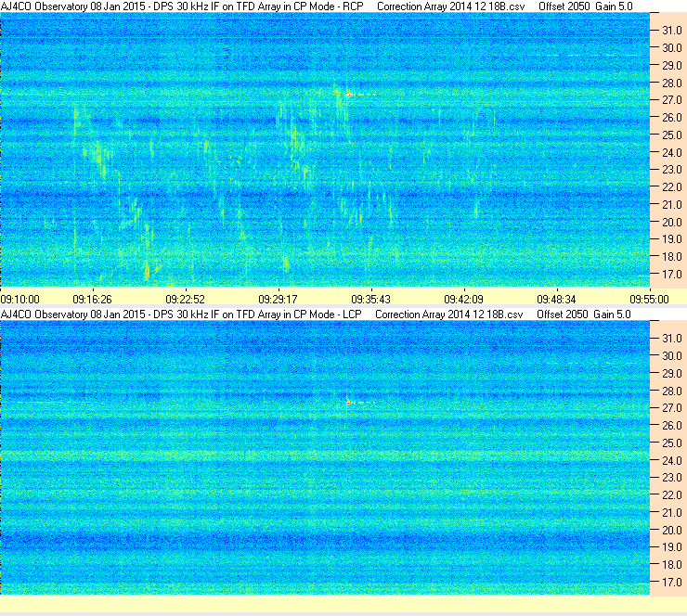Click the 09:16:26 time marker
The image size is (687, 616).
(x=93, y=300)
